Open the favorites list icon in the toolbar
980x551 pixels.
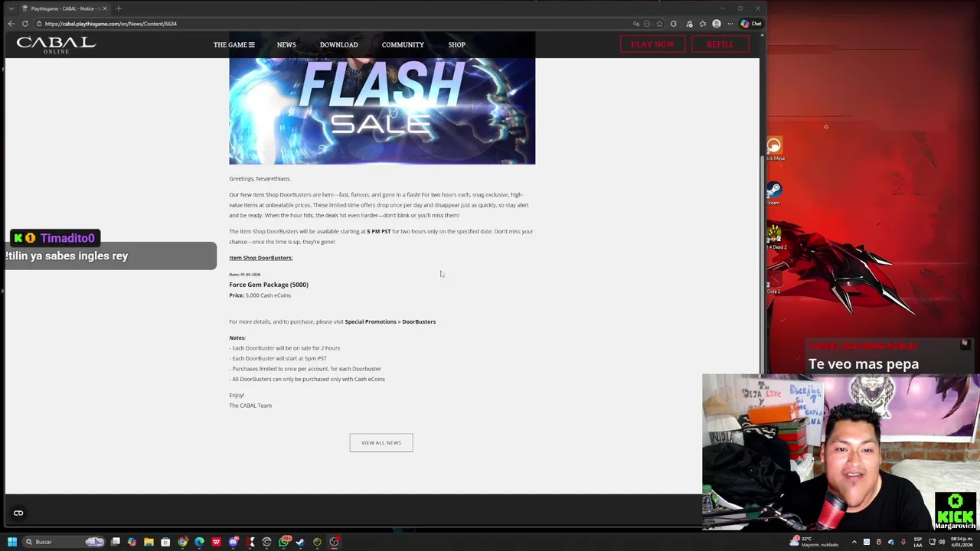click(x=703, y=24)
